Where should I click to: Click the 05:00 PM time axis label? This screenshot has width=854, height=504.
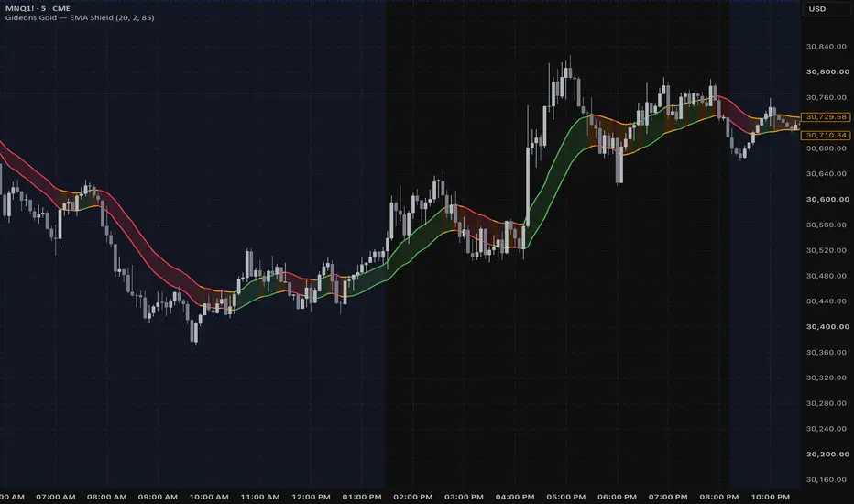(x=566, y=497)
